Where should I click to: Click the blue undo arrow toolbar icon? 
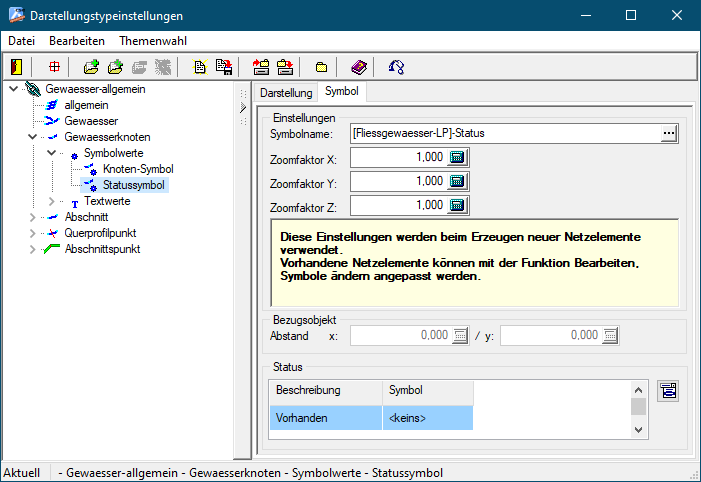[396, 67]
